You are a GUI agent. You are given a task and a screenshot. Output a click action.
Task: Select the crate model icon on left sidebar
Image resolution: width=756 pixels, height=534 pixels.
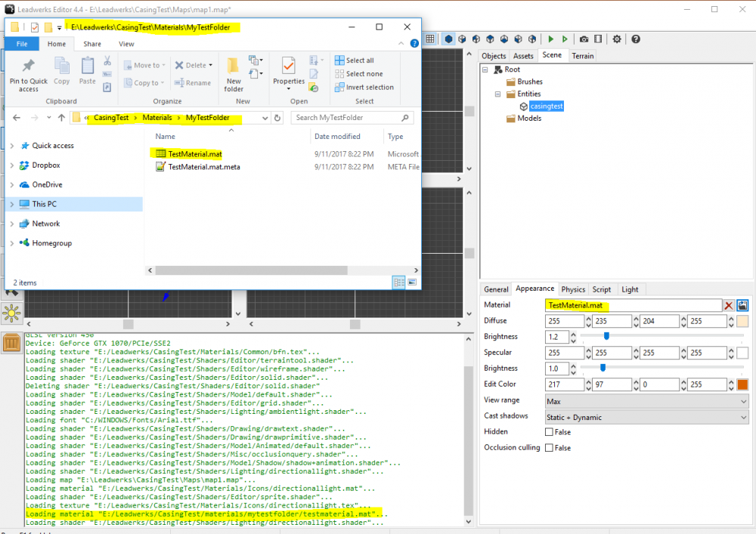point(12,342)
